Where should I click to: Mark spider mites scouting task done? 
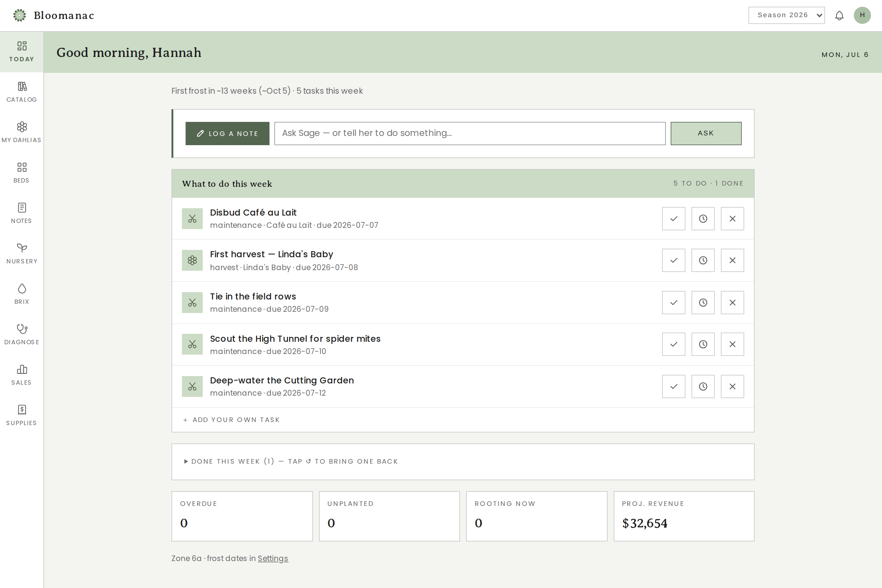[673, 344]
